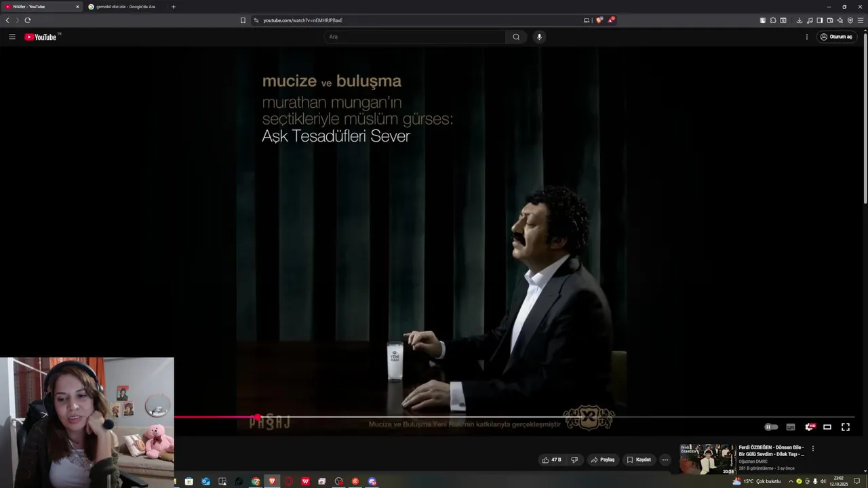Viewport: 868px width, 488px height.
Task: Bookmark this page from address bar
Action: (243, 20)
